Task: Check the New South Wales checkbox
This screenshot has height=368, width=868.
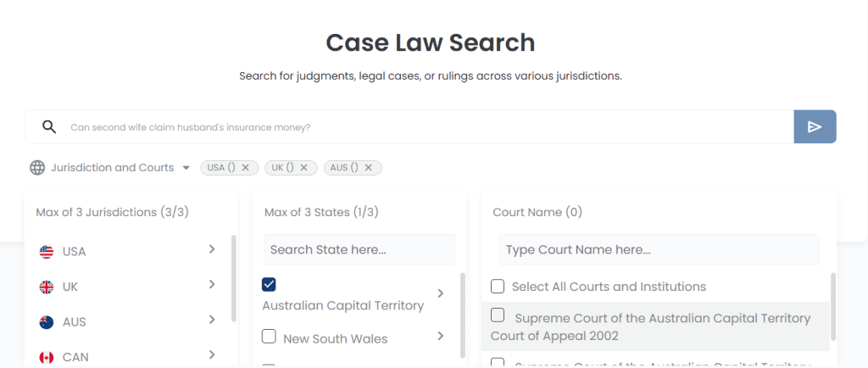Action: pyautogui.click(x=269, y=336)
